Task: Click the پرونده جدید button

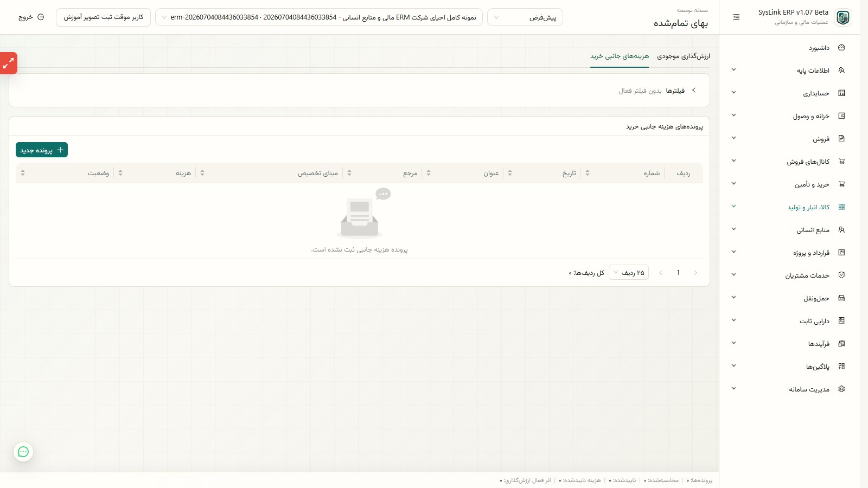Action: pyautogui.click(x=42, y=150)
